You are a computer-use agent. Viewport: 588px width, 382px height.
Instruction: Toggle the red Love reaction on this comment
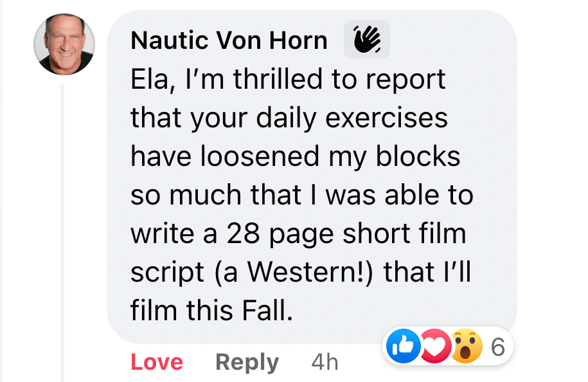coord(157,362)
